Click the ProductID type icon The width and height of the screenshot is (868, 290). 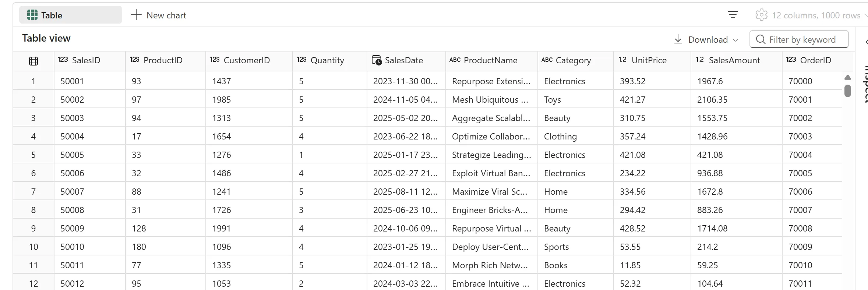135,60
